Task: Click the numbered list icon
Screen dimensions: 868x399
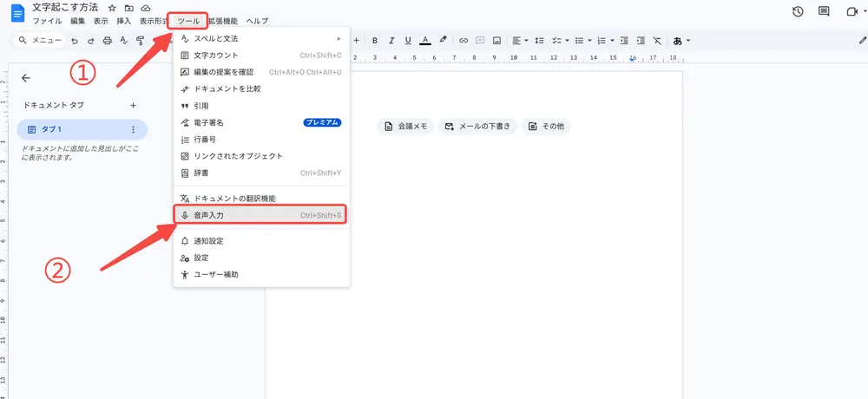Action: 602,41
